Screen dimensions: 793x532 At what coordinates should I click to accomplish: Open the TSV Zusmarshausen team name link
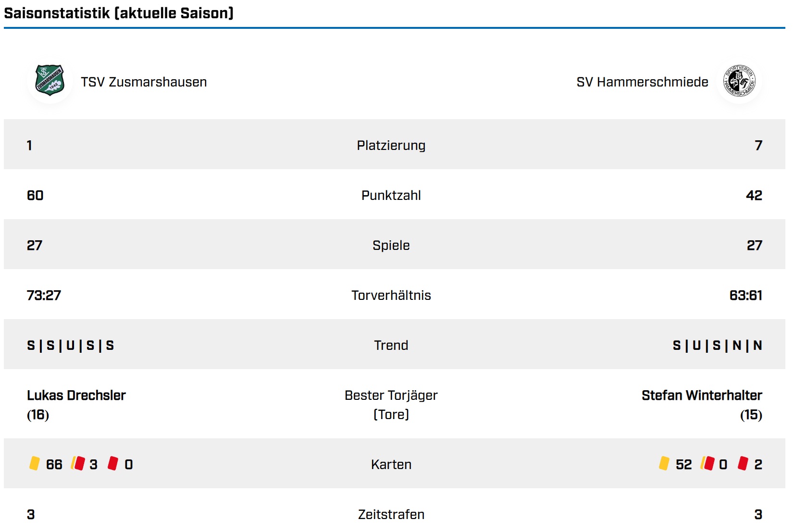144,82
